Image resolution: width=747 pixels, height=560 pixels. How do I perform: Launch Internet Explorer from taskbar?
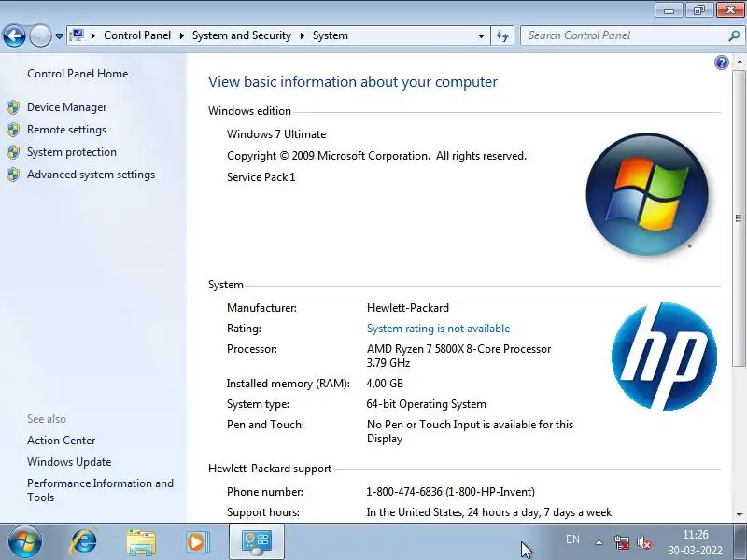tap(84, 542)
